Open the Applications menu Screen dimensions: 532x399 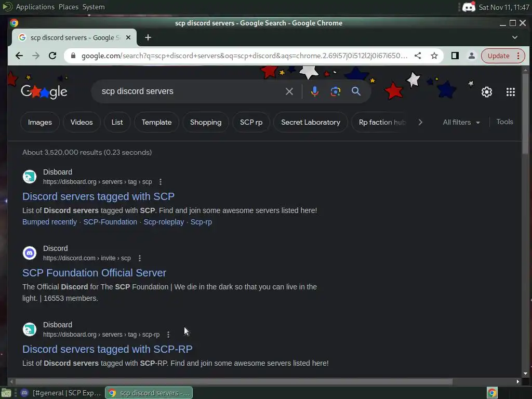click(35, 7)
